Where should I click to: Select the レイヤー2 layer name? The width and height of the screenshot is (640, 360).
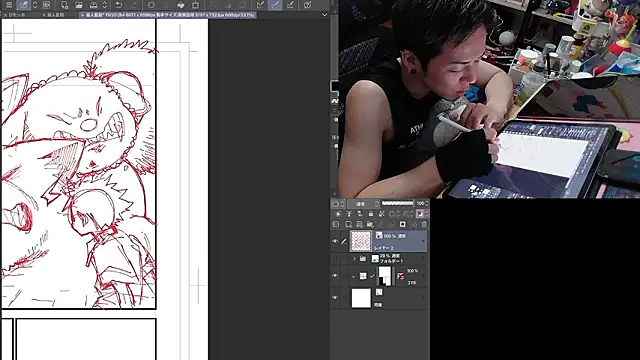(x=384, y=247)
